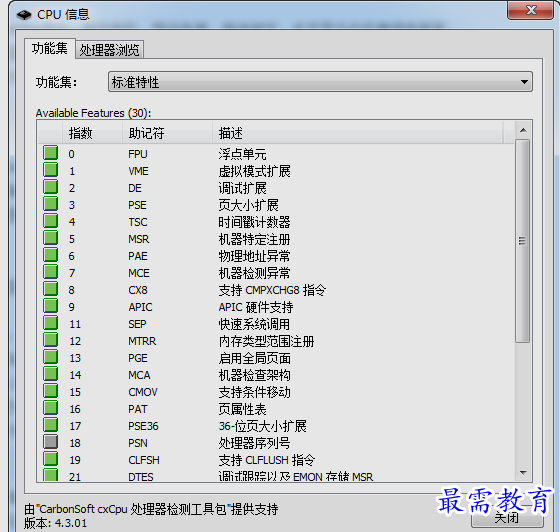Open the 处理器浏览 tab

pyautogui.click(x=109, y=50)
